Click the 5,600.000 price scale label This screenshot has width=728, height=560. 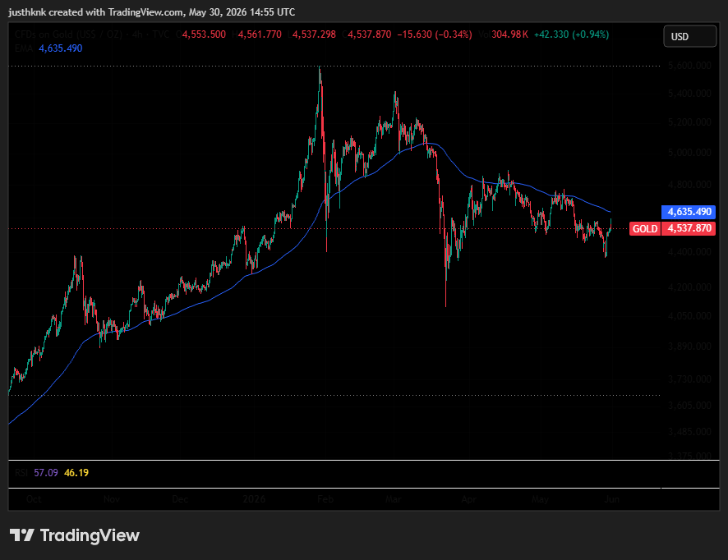tap(689, 66)
